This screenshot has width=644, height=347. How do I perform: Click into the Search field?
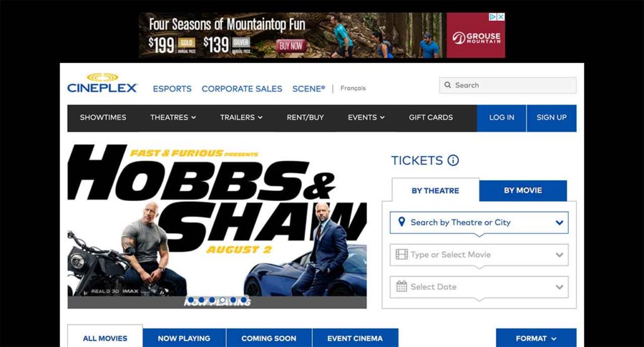click(x=508, y=85)
